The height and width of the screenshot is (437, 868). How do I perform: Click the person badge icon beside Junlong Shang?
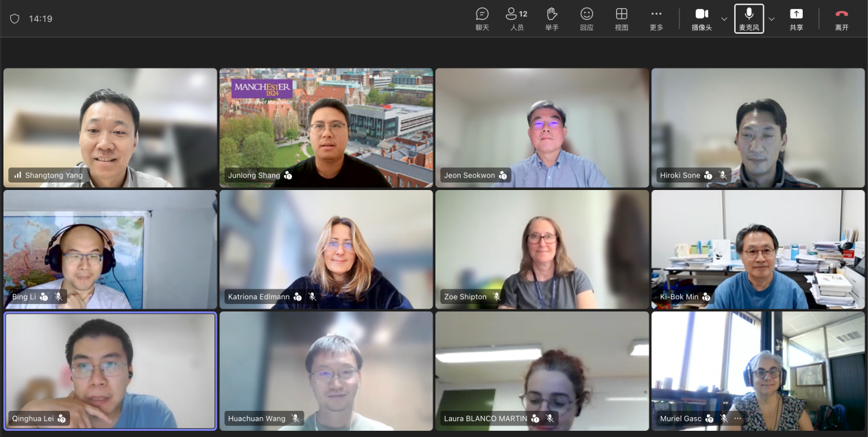[x=288, y=176]
